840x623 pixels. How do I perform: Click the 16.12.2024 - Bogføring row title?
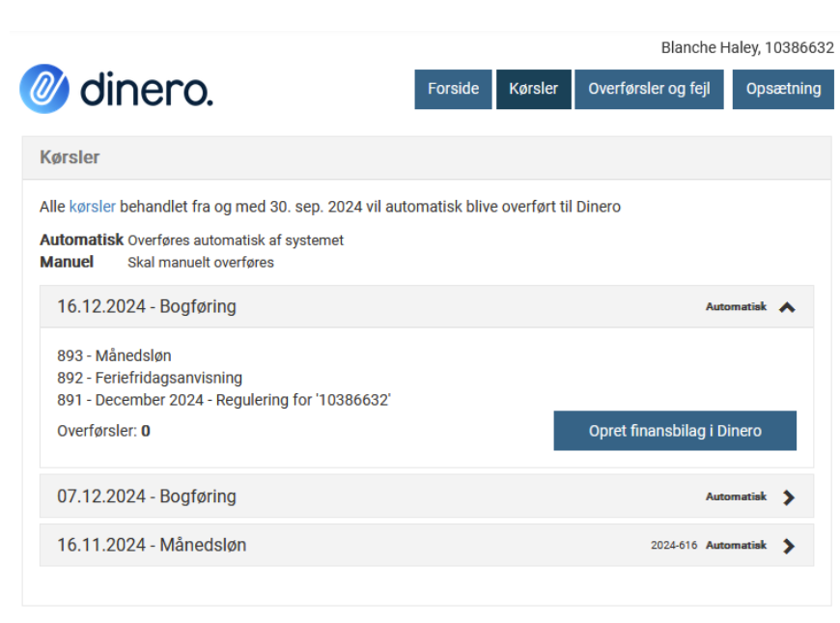tap(147, 307)
